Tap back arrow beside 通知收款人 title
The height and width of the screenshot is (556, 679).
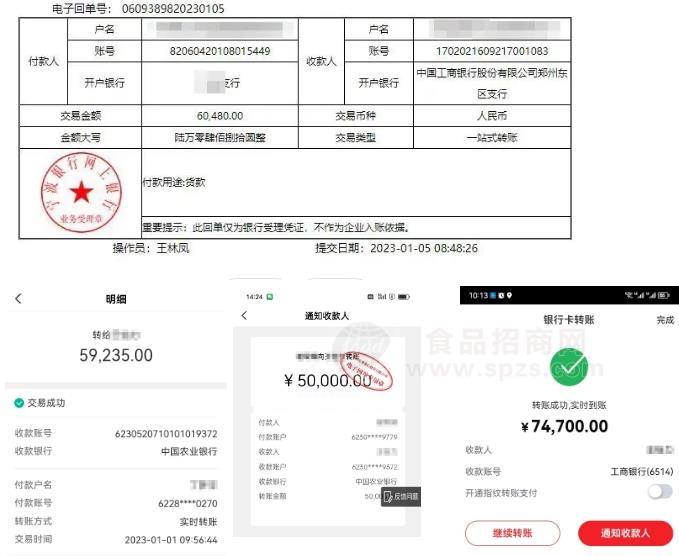point(243,316)
